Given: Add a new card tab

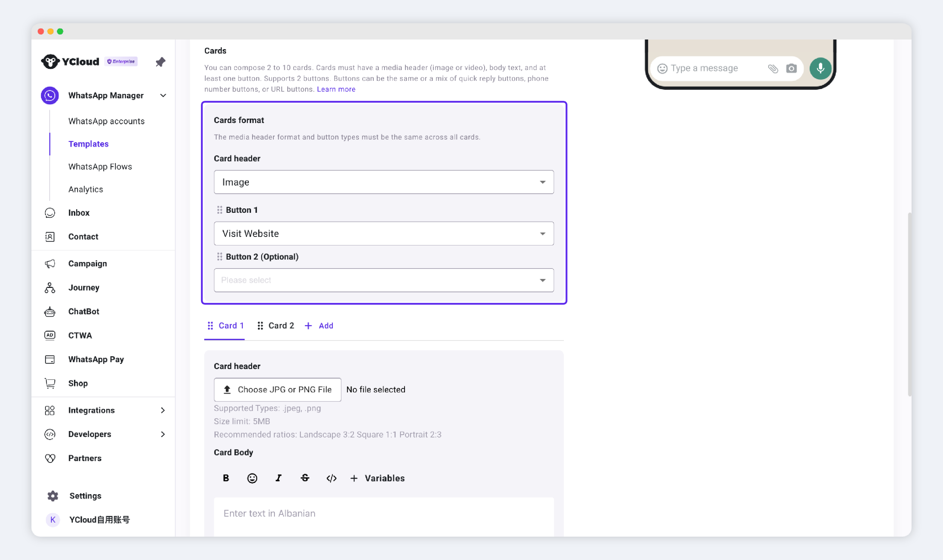Looking at the screenshot, I should pyautogui.click(x=319, y=326).
